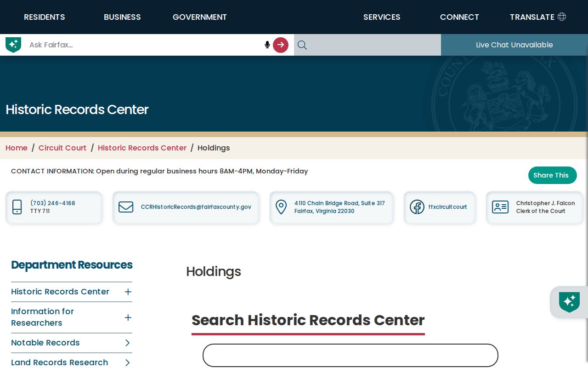Click the Translate menu label
588x368 pixels.
pos(532,17)
